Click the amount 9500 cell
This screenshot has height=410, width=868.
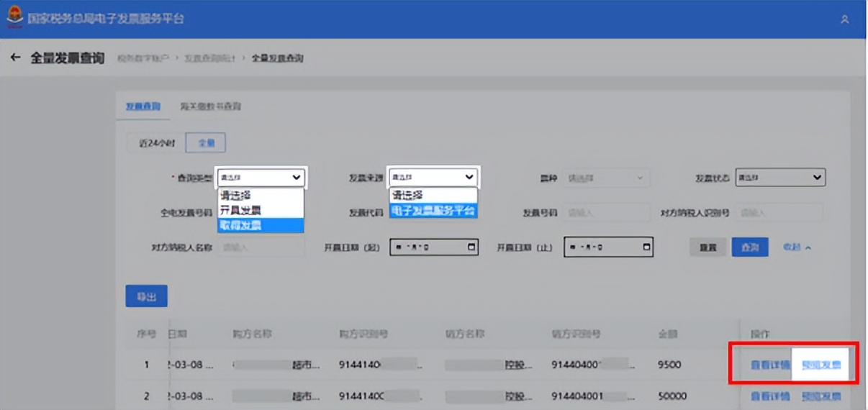pos(669,365)
